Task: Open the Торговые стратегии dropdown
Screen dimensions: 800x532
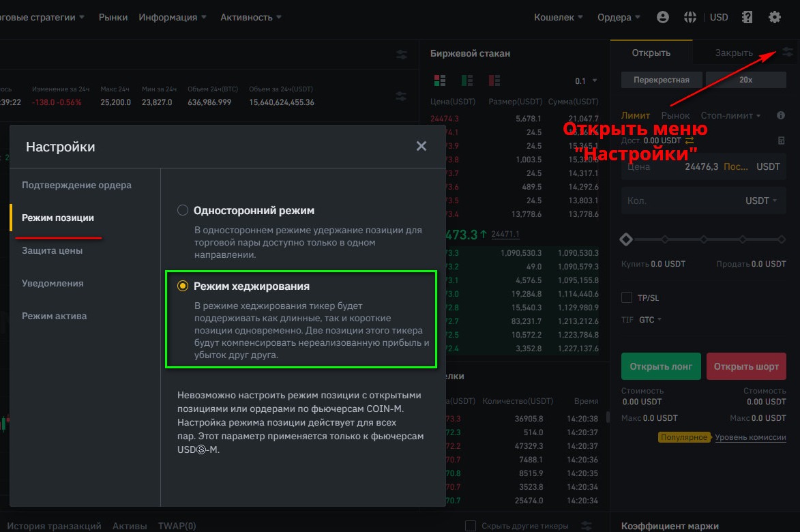Action: click(42, 17)
